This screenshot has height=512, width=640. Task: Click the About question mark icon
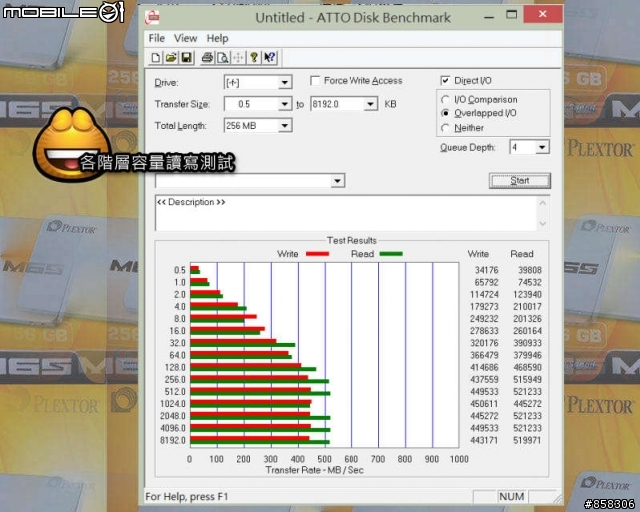254,58
